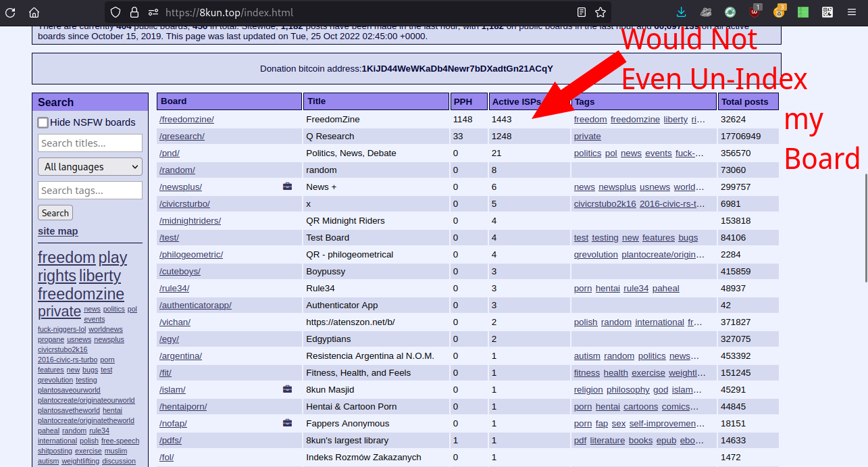
Task: Click the Search tags input field
Action: [90, 190]
